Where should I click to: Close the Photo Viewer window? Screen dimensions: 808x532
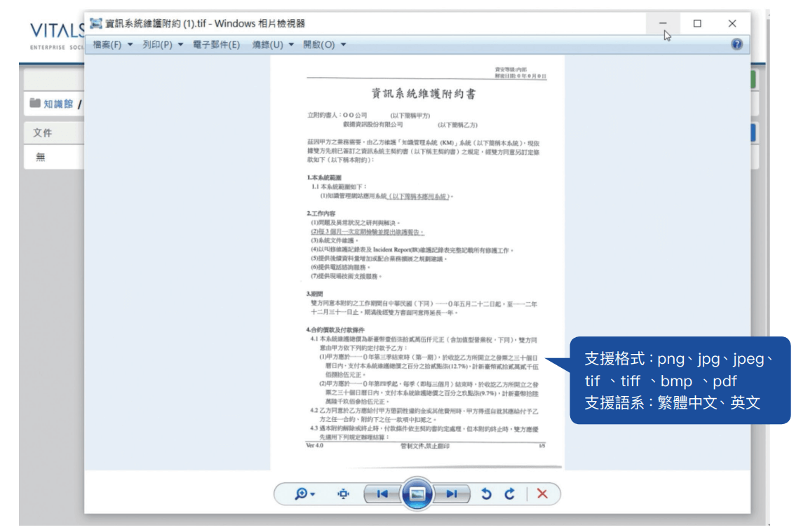click(x=732, y=23)
